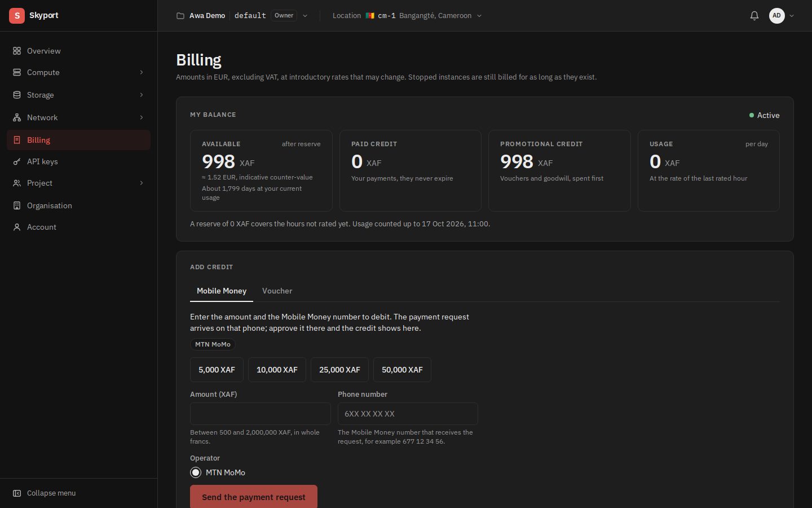Image resolution: width=812 pixels, height=508 pixels.
Task: Focus the Phone number input field
Action: [x=408, y=414]
